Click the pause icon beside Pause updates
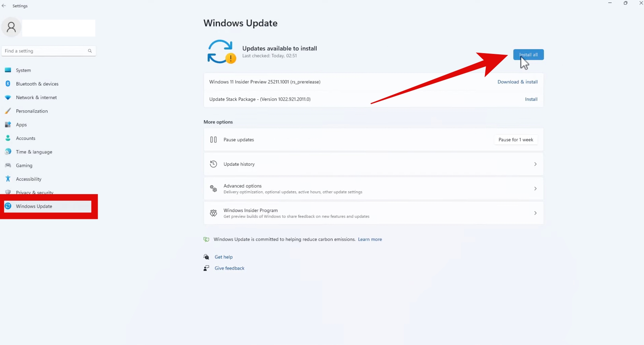This screenshot has height=345, width=644. 213,140
